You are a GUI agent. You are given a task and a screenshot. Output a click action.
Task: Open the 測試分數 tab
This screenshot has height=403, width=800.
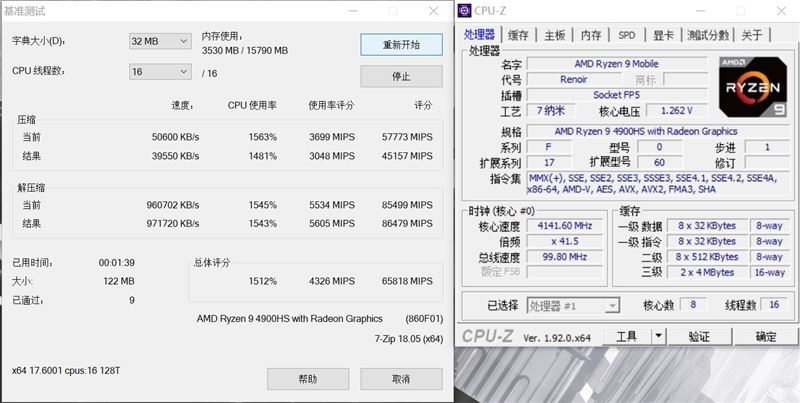coord(708,35)
